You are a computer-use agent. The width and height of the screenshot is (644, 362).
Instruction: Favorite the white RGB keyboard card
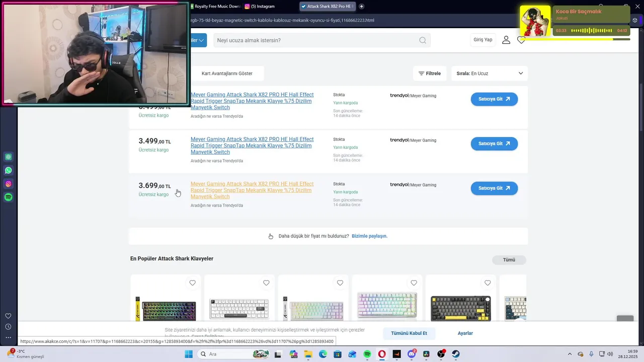(x=340, y=283)
